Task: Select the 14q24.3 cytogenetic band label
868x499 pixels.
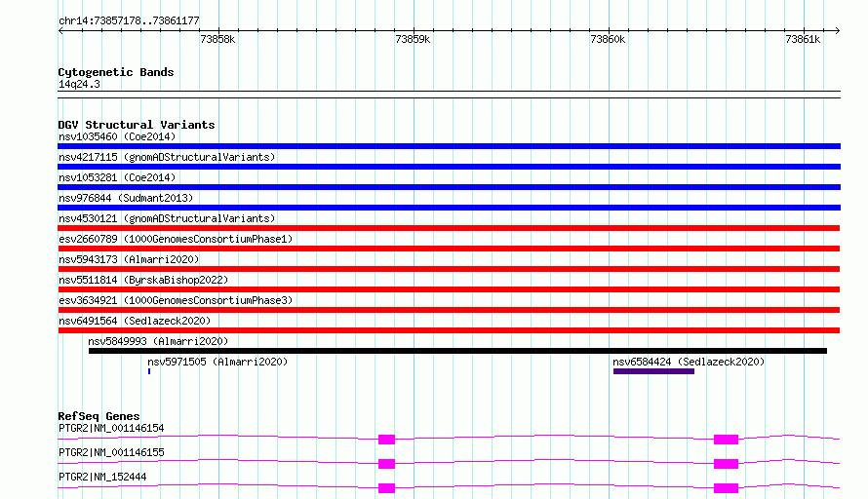Action: tap(79, 84)
